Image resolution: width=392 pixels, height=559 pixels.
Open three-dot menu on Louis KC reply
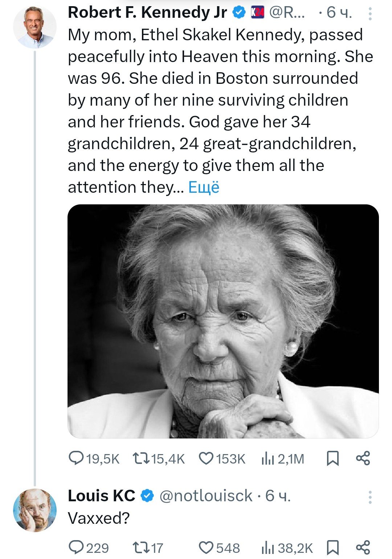click(370, 497)
